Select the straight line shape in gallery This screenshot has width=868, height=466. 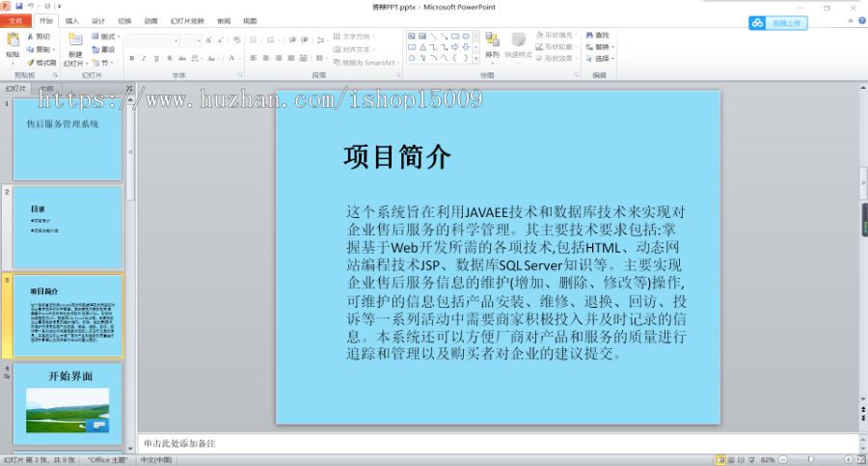tap(433, 36)
